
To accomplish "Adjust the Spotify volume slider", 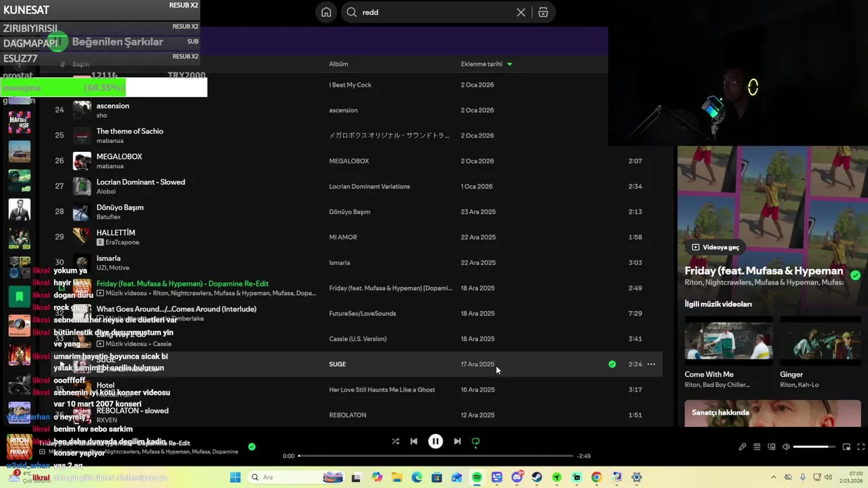I will [x=814, y=447].
